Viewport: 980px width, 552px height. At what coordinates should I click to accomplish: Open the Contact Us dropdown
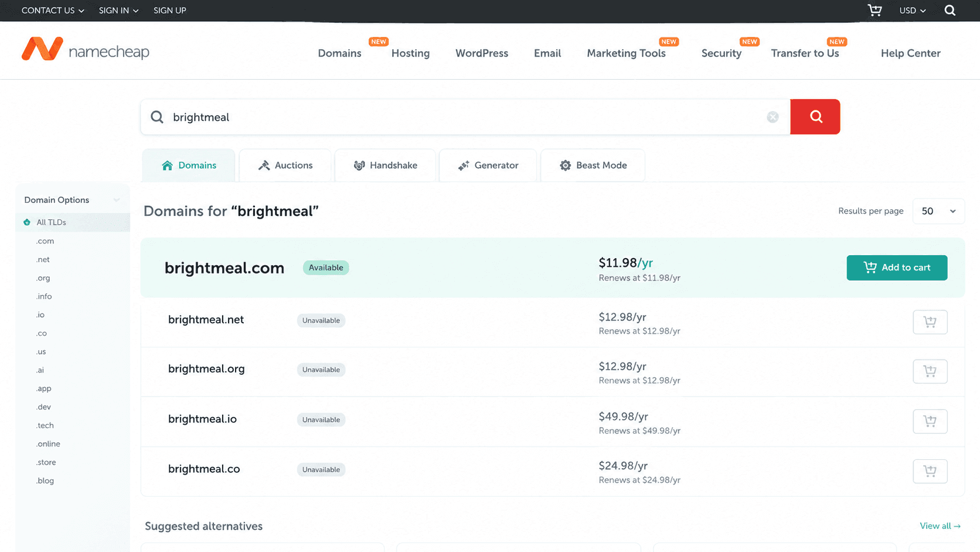(x=53, y=11)
